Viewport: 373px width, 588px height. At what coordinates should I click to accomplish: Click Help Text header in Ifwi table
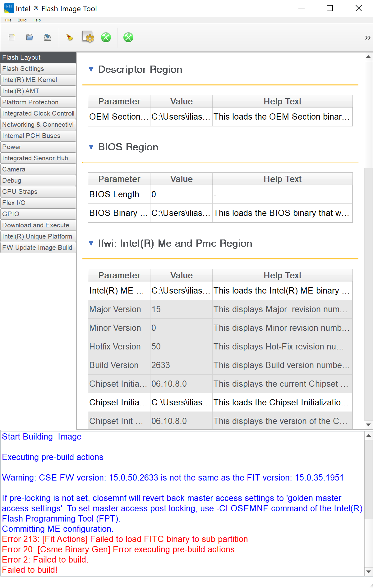(282, 275)
